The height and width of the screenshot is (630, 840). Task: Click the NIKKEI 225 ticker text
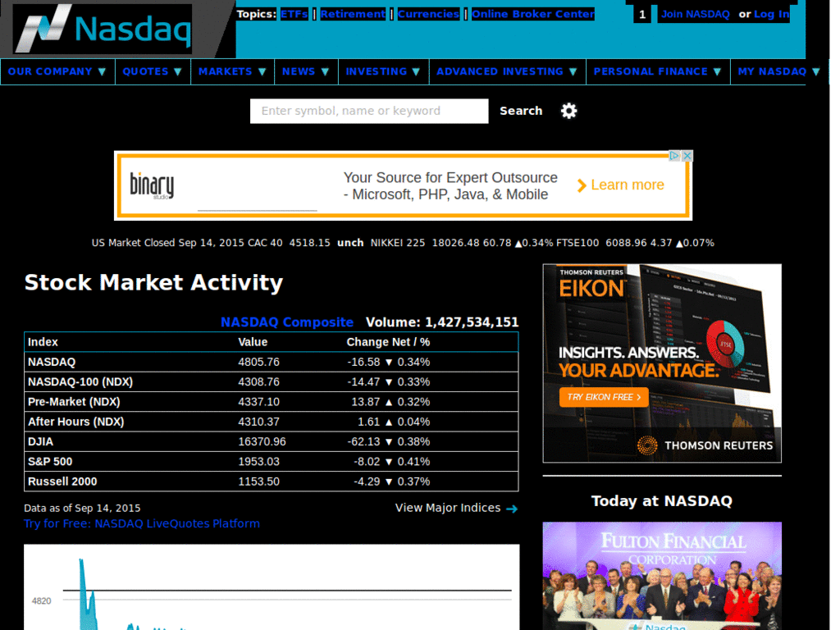point(398,243)
